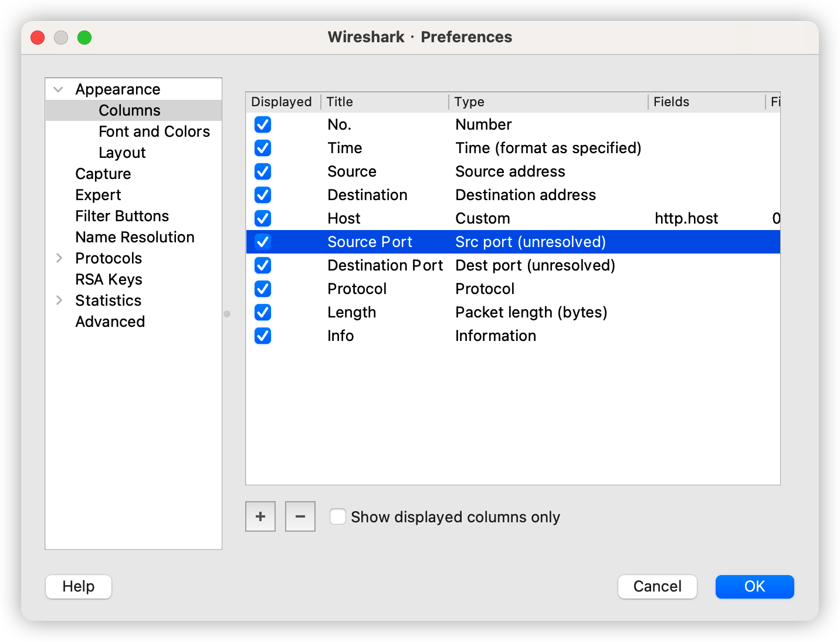Viewport: 840px width, 642px height.
Task: Open the RSA Keys preferences
Action: coord(109,279)
